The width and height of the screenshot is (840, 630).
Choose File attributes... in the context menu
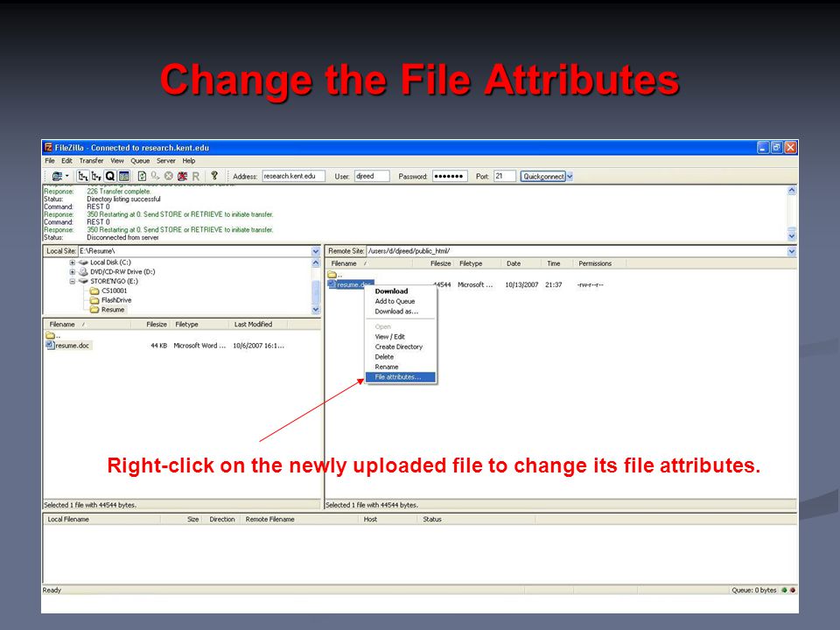coord(400,377)
